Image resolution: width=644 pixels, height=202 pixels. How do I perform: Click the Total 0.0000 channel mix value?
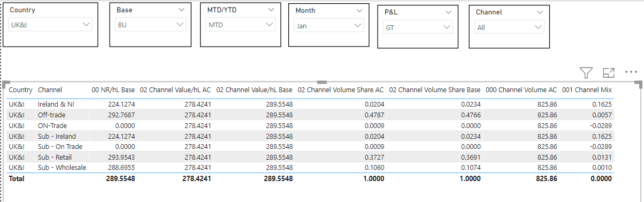[601, 178]
